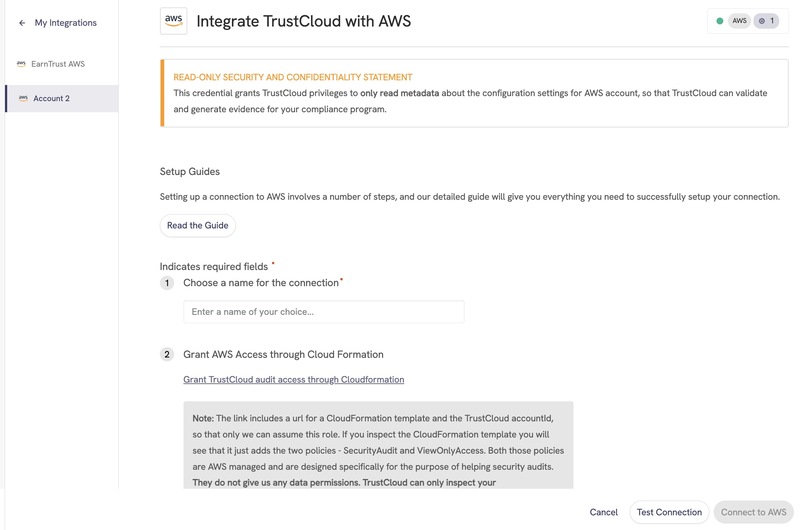Click AWS icon next to Account 2
The image size is (800, 530).
coord(23,98)
